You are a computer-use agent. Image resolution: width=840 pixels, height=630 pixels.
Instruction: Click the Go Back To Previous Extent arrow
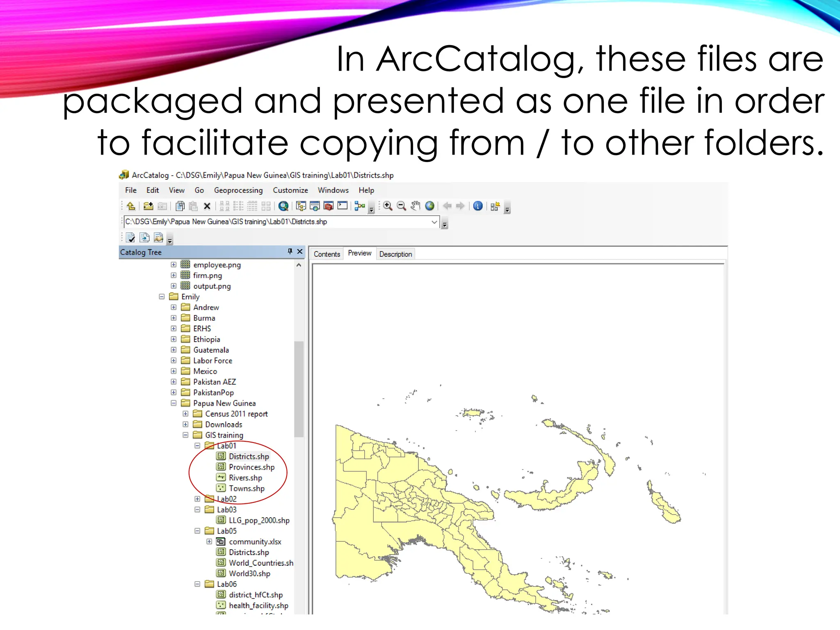coord(447,206)
